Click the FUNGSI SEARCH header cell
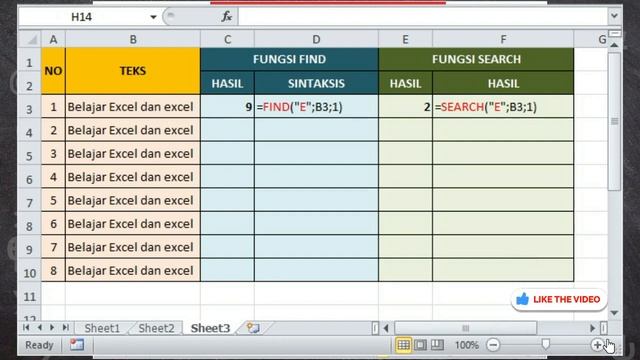The width and height of the screenshot is (640, 360). point(476,59)
